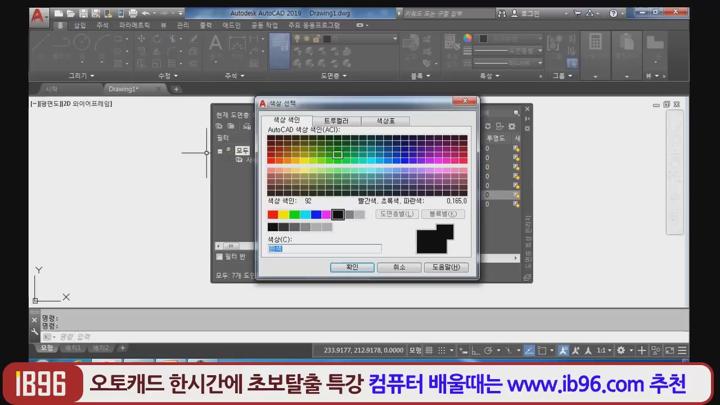Viewport: 720px width, 405px height.
Task: Expand the Properties panel dropdown in ribbon
Action: pos(489,75)
